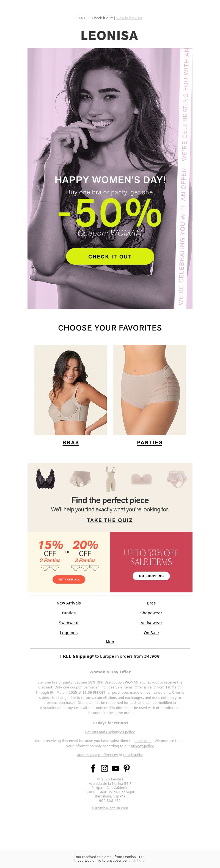220x868 pixels.
Task: Open Swimwear navigation link
Action: (x=69, y=623)
